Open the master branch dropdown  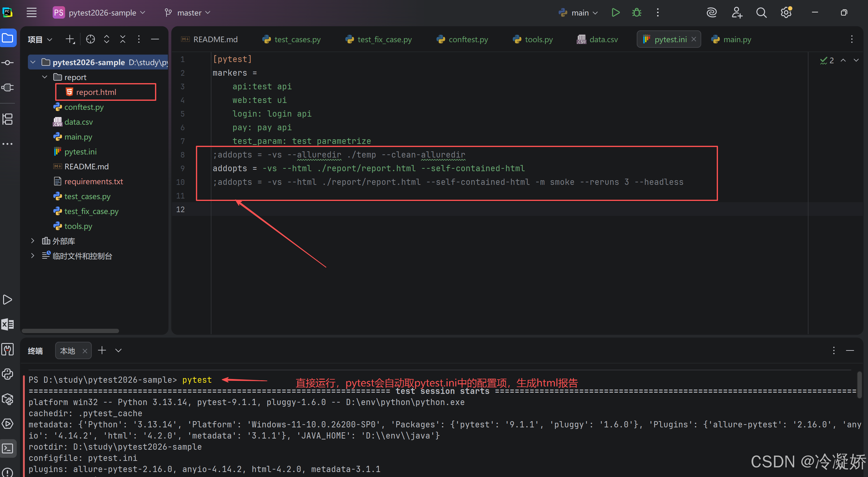click(188, 13)
